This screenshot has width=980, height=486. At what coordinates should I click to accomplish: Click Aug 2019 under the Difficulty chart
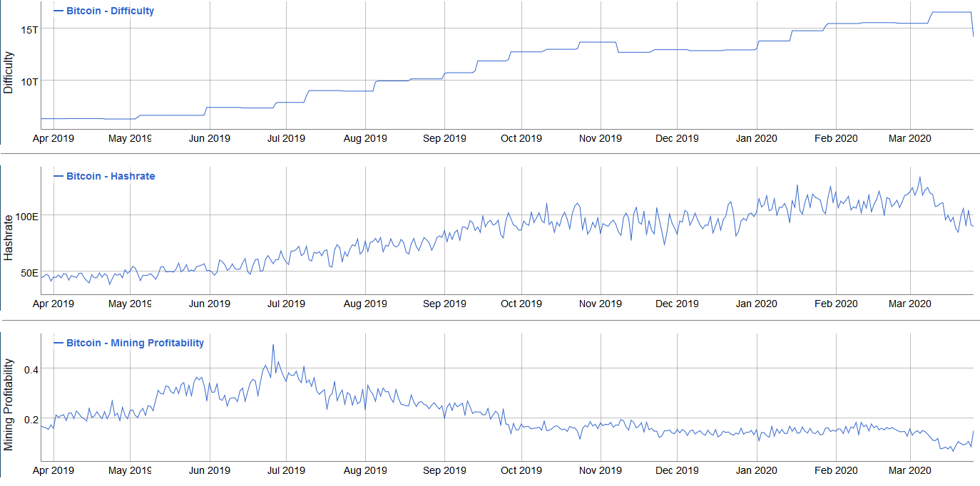[365, 138]
